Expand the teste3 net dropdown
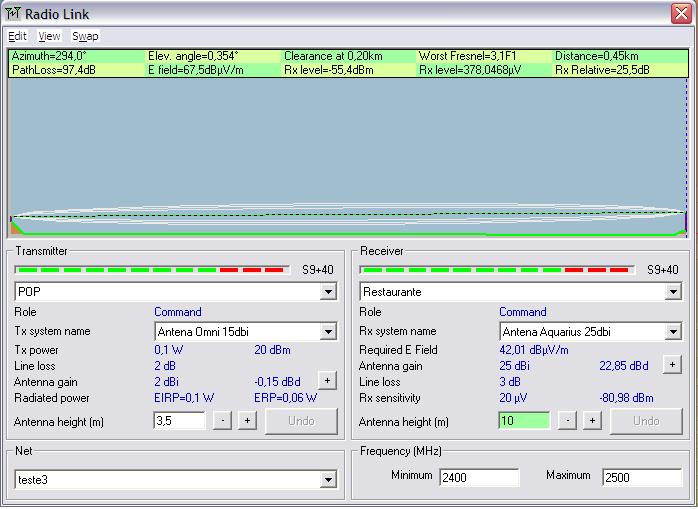This screenshot has width=698, height=509. coord(328,480)
